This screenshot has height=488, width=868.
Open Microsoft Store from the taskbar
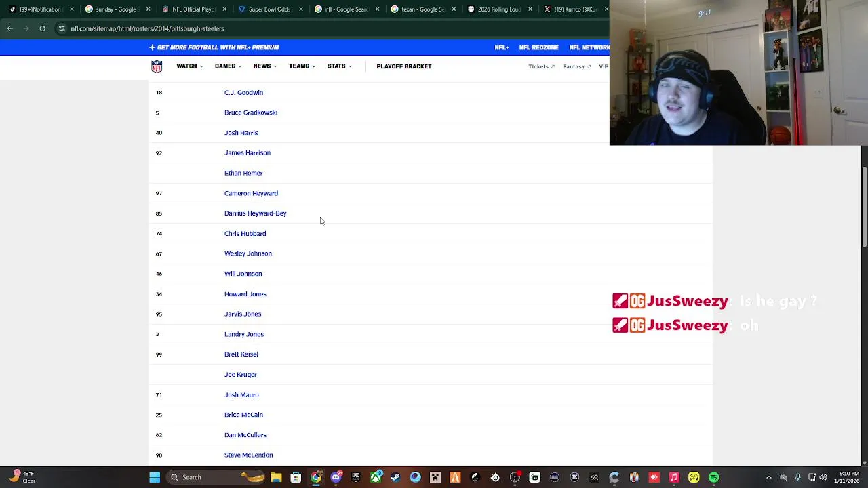(x=296, y=477)
